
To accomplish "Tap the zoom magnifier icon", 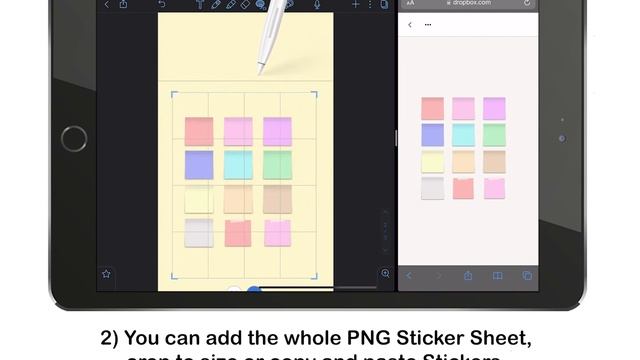I will pyautogui.click(x=385, y=273).
